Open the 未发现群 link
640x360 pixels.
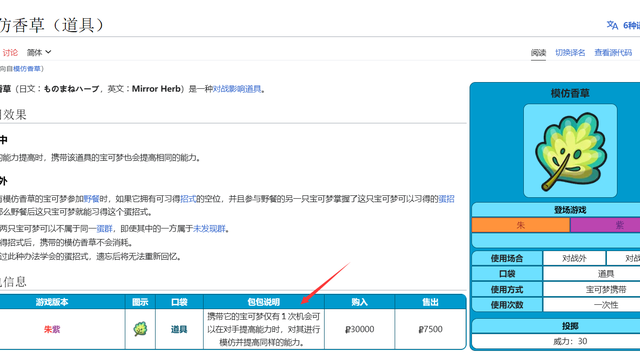point(209,229)
